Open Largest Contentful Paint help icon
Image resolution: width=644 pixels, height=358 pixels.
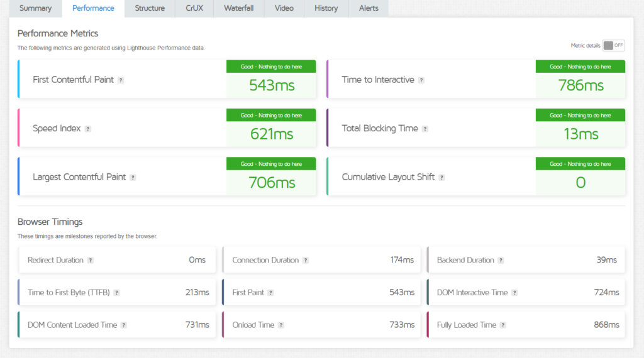coord(133,178)
